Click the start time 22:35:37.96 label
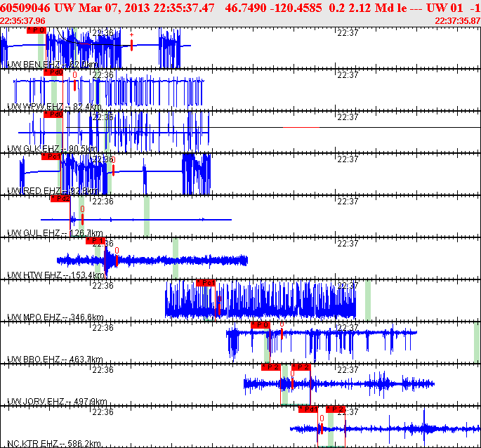 pos(23,21)
